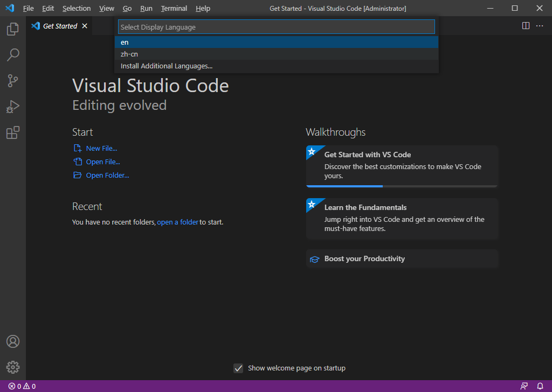552x392 pixels.
Task: Open the Accounts icon in activity bar
Action: [x=13, y=341]
